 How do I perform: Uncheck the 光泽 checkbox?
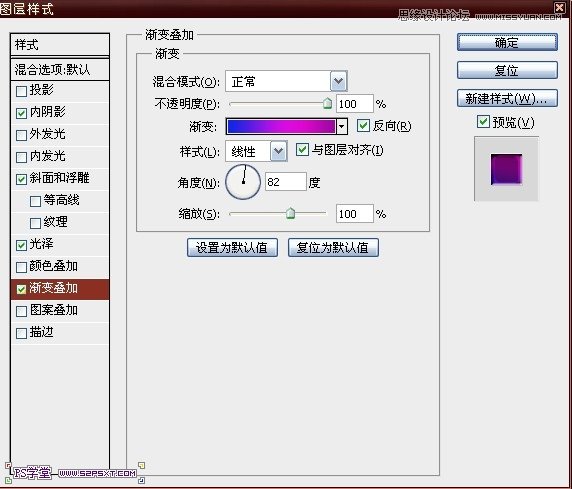(22, 245)
